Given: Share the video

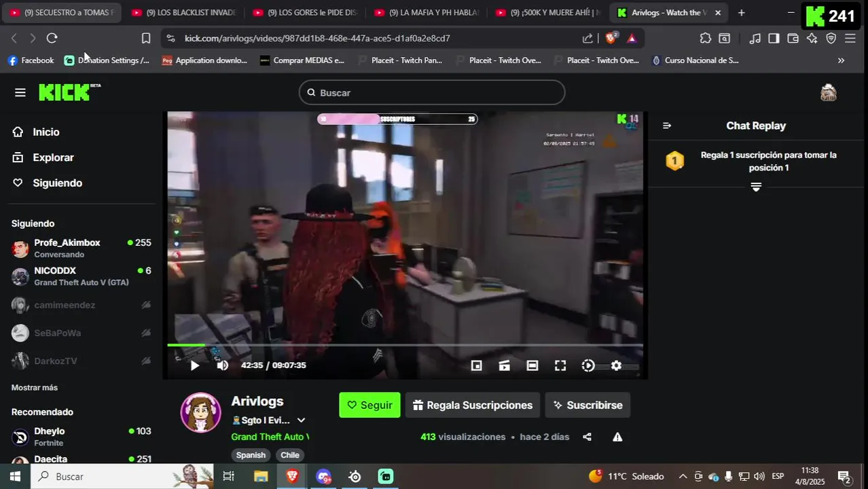Looking at the screenshot, I should pos(587,437).
